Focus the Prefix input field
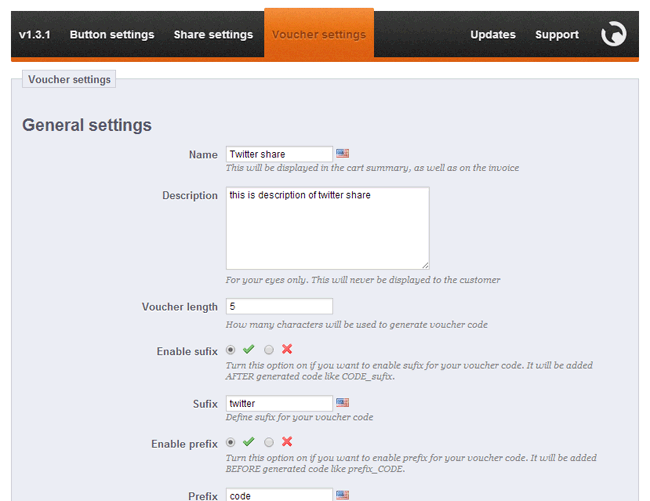650x501 pixels. coord(279,495)
